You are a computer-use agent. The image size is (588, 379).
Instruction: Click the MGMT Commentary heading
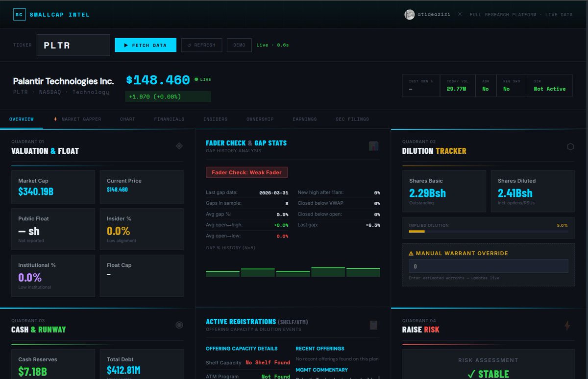322,370
